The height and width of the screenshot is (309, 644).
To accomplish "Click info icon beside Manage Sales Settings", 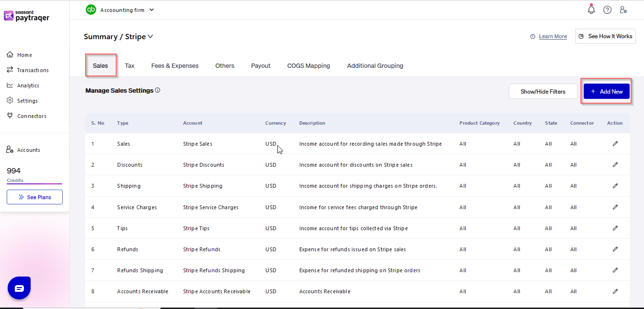I will click(158, 90).
